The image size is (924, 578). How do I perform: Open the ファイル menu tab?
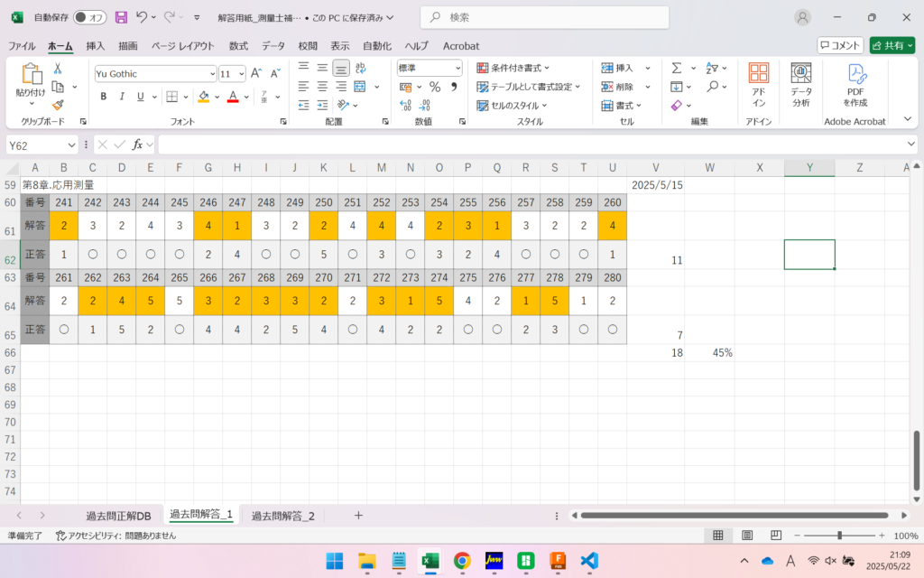click(x=22, y=46)
